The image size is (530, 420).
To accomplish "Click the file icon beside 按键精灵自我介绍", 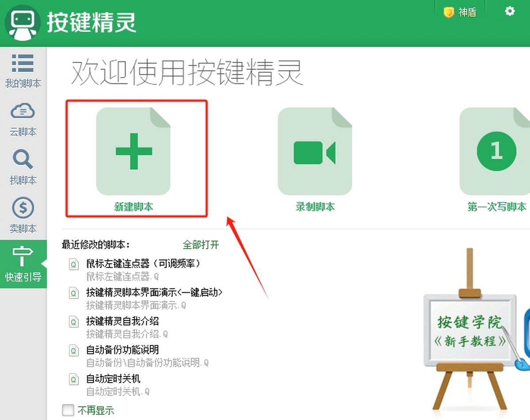I will pos(73,322).
